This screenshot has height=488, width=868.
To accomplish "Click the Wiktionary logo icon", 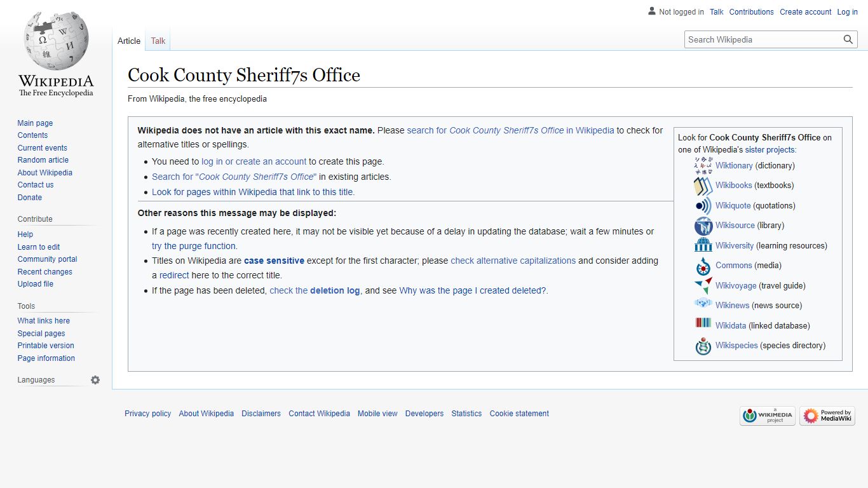I will tap(703, 165).
